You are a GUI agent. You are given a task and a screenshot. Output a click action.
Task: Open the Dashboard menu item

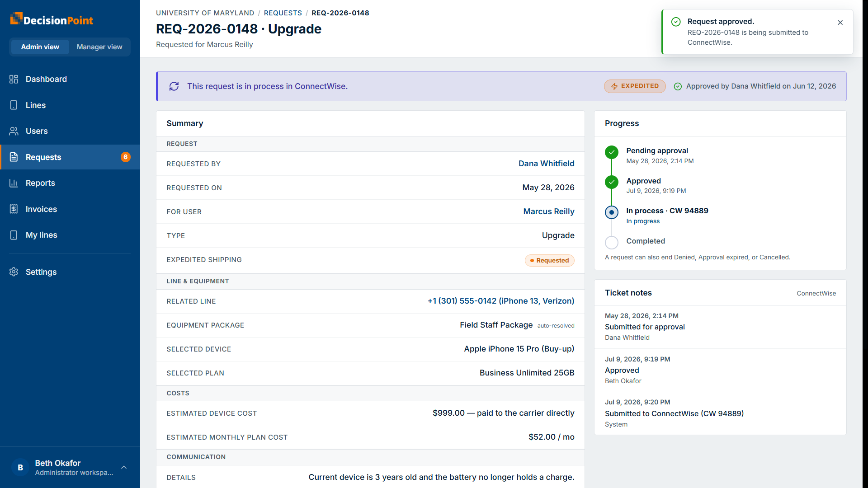(x=70, y=79)
